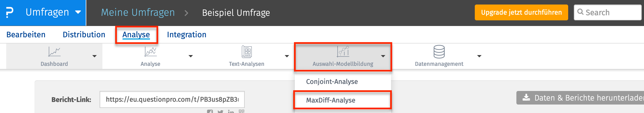Share report via Twitter icon
This screenshot has height=113, width=644.
pos(220,112)
